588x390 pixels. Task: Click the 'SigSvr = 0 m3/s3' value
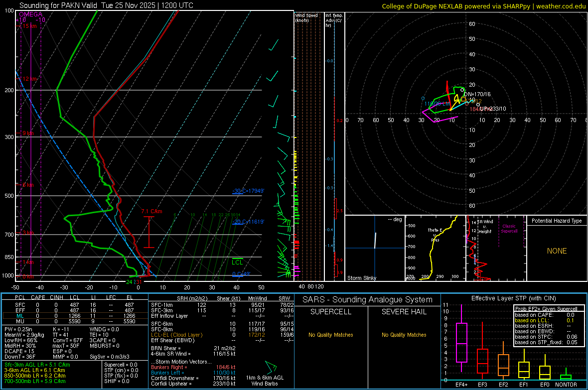110,357
